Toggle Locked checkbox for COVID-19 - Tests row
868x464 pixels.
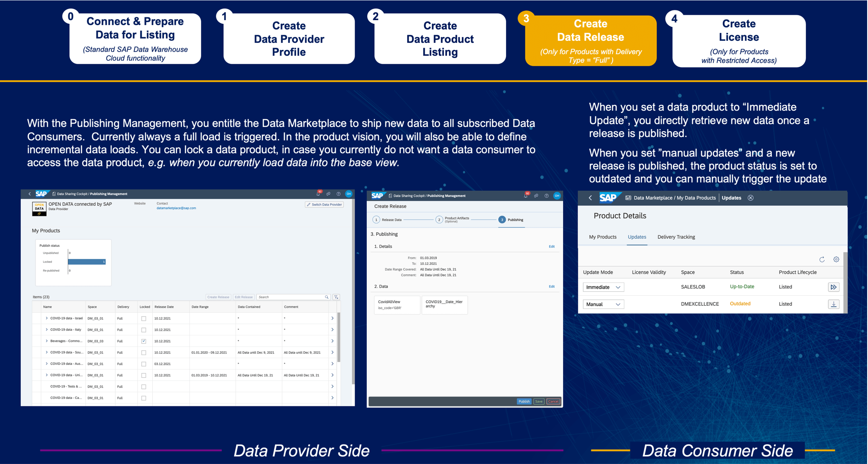coord(144,387)
